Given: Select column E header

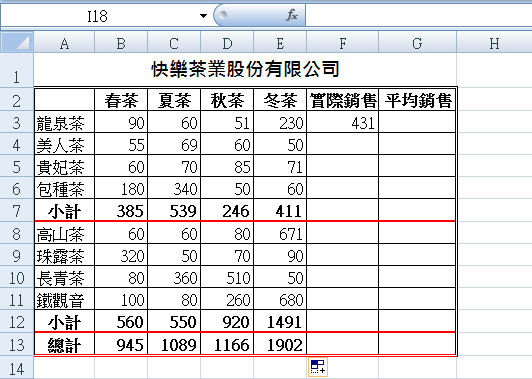Looking at the screenshot, I should coord(280,43).
